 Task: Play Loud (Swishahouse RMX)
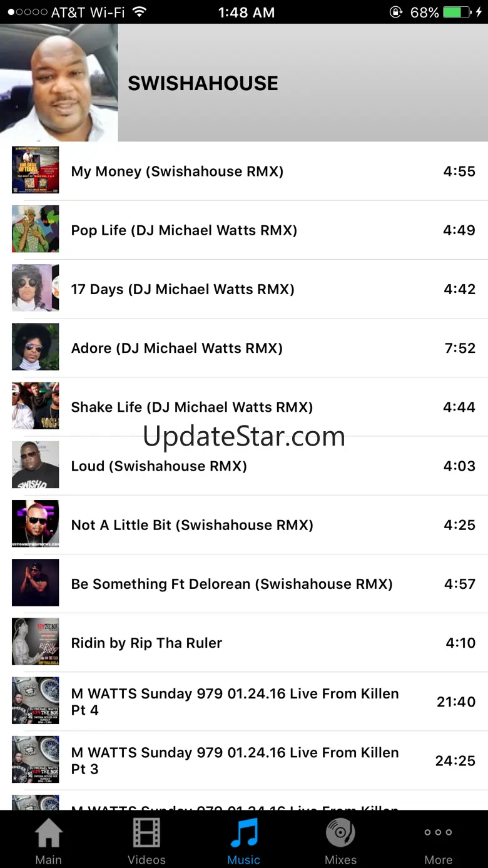tap(250, 465)
